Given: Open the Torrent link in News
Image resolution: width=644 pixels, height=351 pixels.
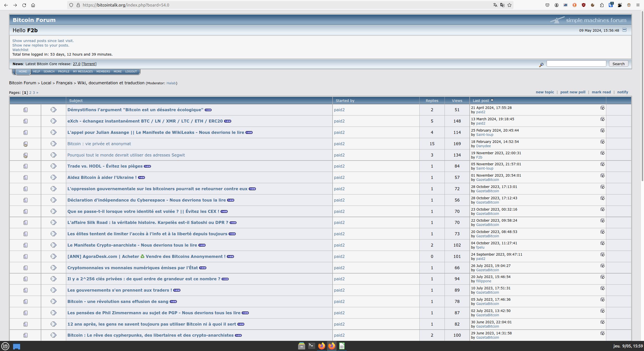Looking at the screenshot, I should 89,64.
